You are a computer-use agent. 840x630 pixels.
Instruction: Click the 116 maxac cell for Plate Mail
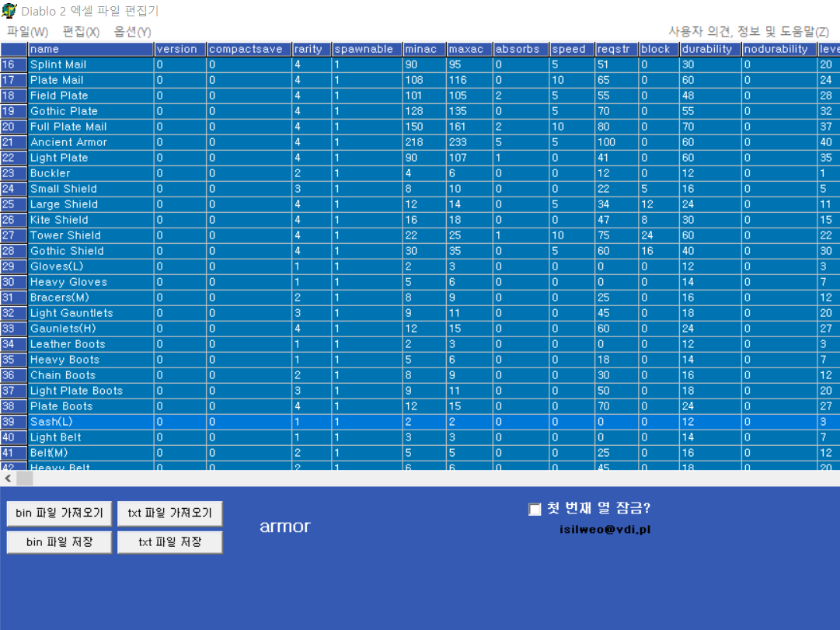pos(469,80)
